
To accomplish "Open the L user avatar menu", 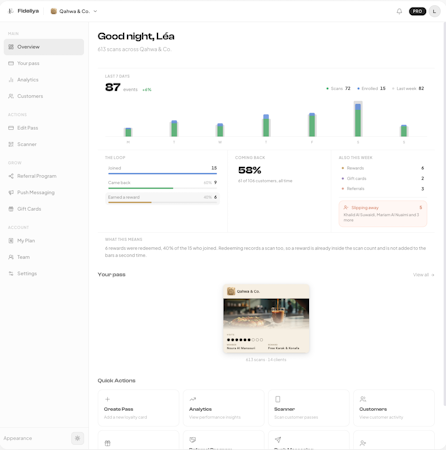I will pos(434,11).
